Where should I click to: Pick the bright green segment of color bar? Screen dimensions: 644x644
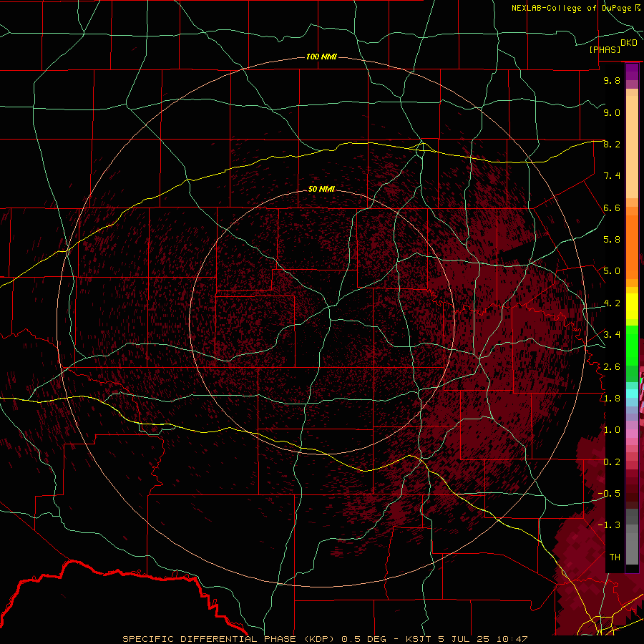[632, 346]
